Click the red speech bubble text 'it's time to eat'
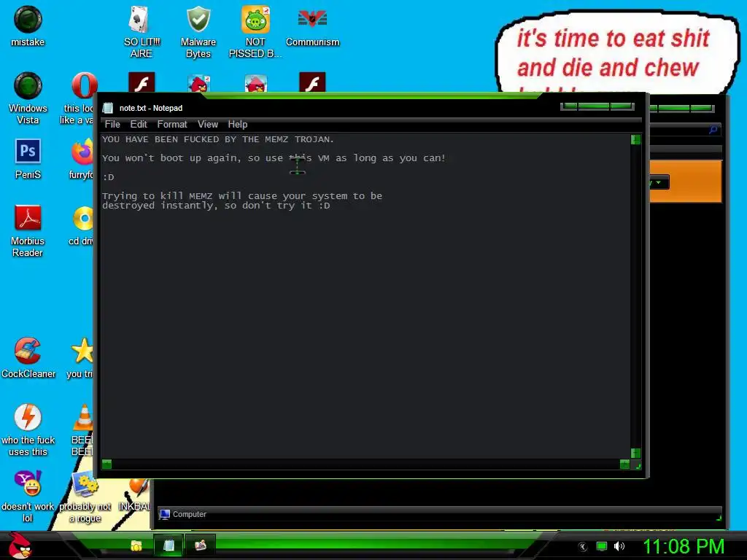747x560 pixels. [613, 38]
